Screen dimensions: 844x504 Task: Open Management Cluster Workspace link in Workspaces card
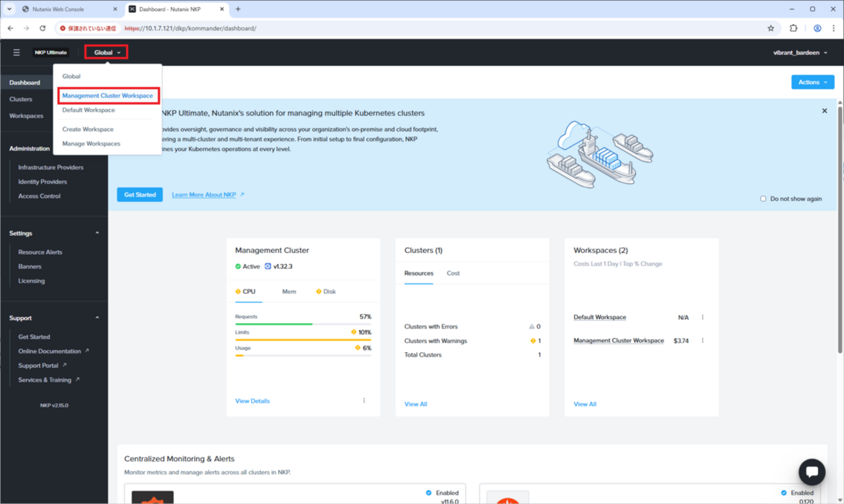click(x=619, y=341)
